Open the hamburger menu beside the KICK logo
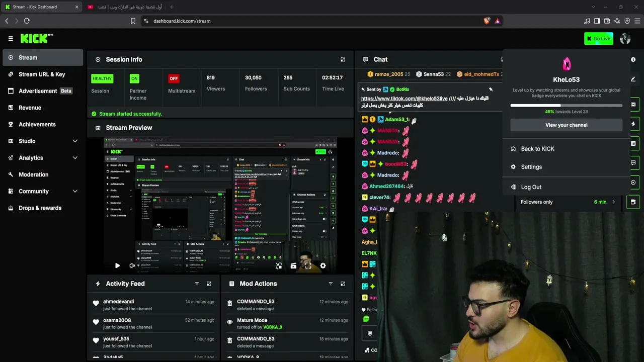 tap(11, 39)
